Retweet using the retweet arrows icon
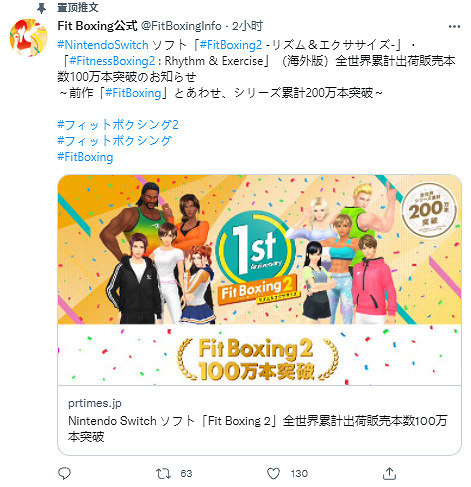471x487 pixels. [163, 473]
